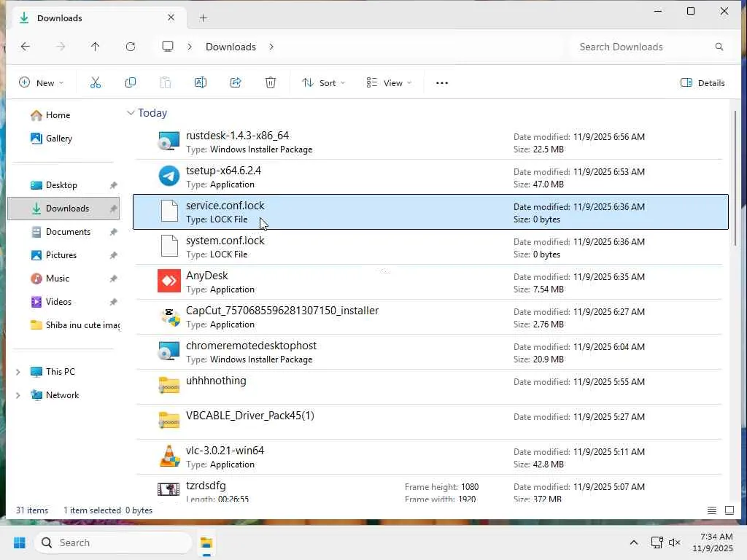
Task: Select the service.conf.lock file name
Action: [225, 206]
